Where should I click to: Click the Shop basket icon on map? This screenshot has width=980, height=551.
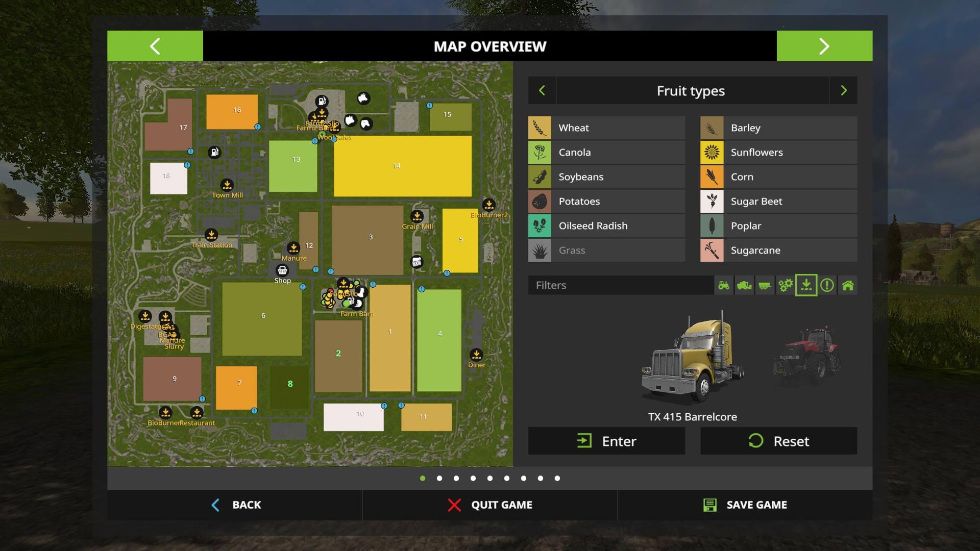tap(282, 270)
